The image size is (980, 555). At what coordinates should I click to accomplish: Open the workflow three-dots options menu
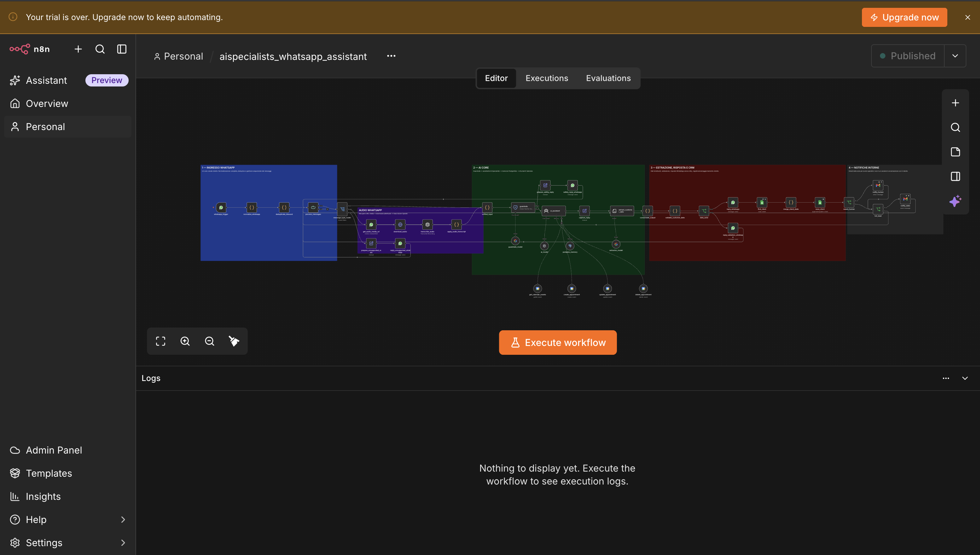(x=391, y=56)
